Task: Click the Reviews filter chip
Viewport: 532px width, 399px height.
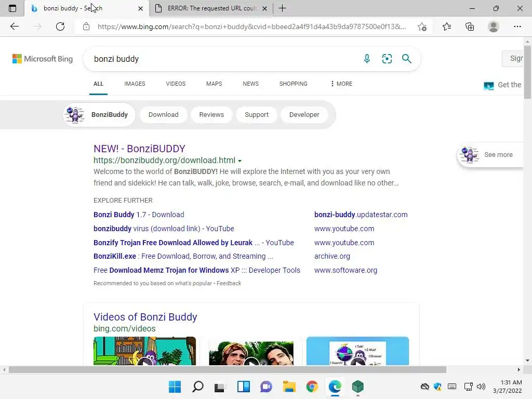Action: [212, 115]
